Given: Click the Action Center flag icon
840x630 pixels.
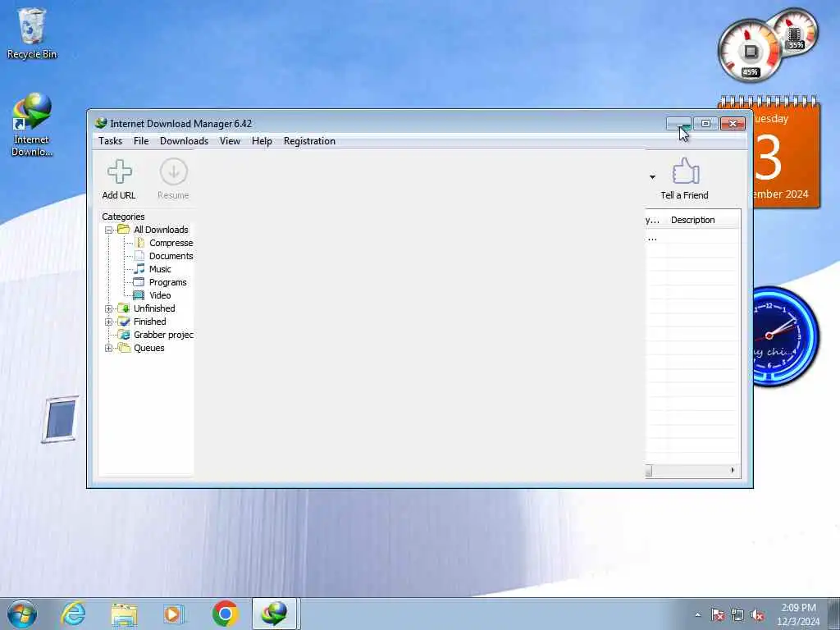Looking at the screenshot, I should click(x=717, y=615).
